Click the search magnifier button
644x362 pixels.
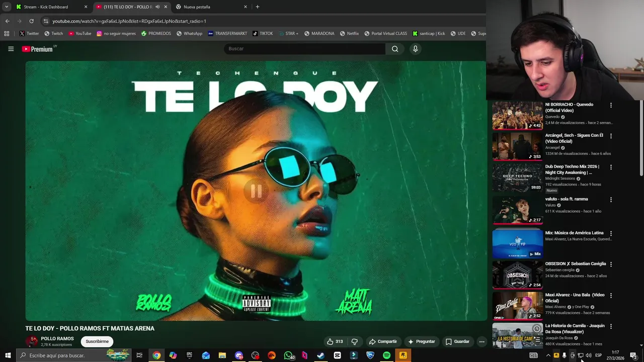point(395,49)
